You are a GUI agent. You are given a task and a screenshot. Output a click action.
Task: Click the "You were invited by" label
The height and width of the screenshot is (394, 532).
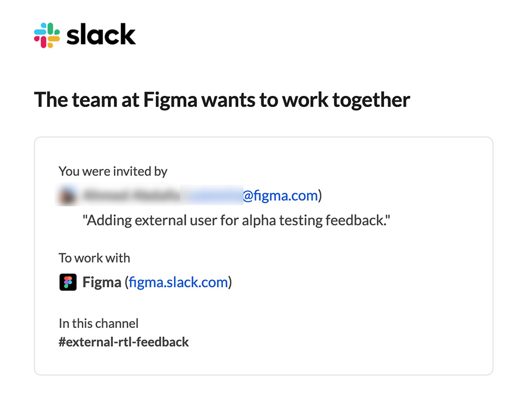point(113,171)
